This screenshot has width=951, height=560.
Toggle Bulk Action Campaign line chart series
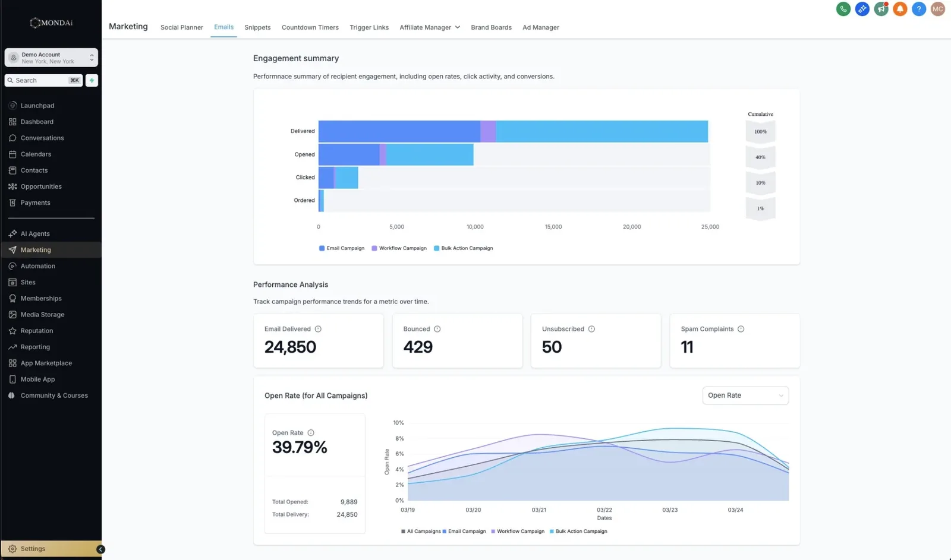[578, 531]
